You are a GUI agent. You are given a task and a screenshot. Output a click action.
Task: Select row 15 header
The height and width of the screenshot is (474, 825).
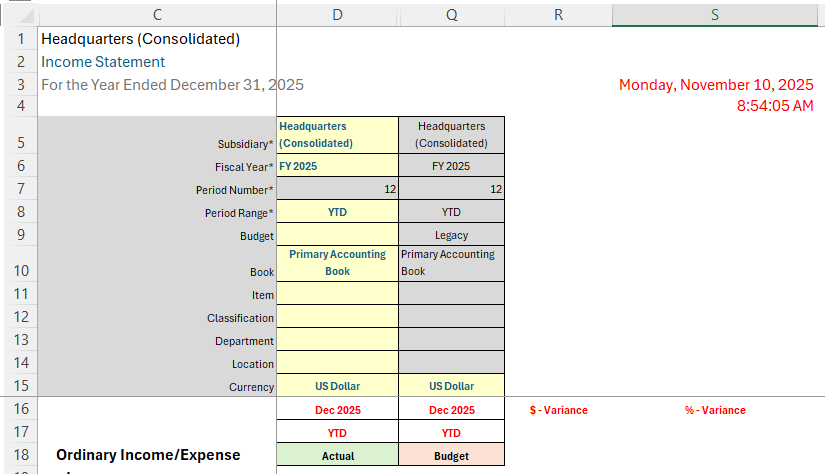pos(19,386)
